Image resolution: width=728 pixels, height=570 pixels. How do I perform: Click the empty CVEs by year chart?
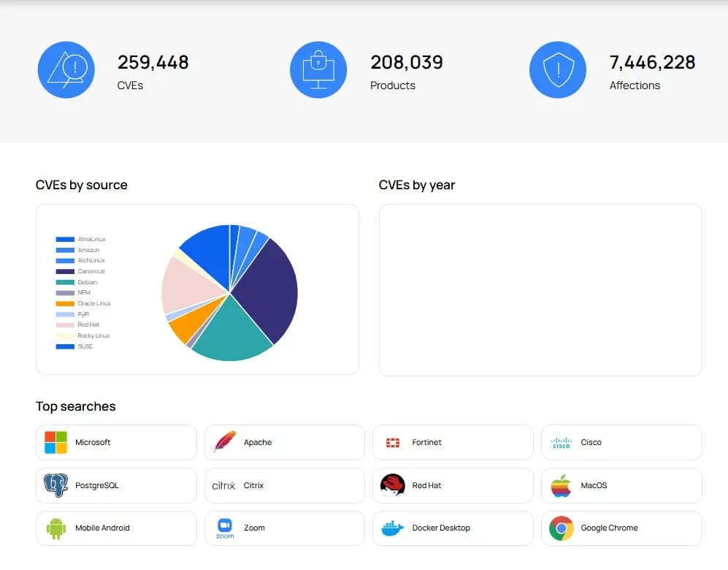tap(540, 289)
